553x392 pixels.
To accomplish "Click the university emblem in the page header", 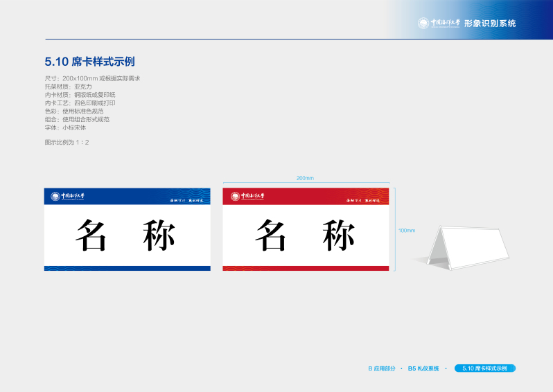I will 423,23.
